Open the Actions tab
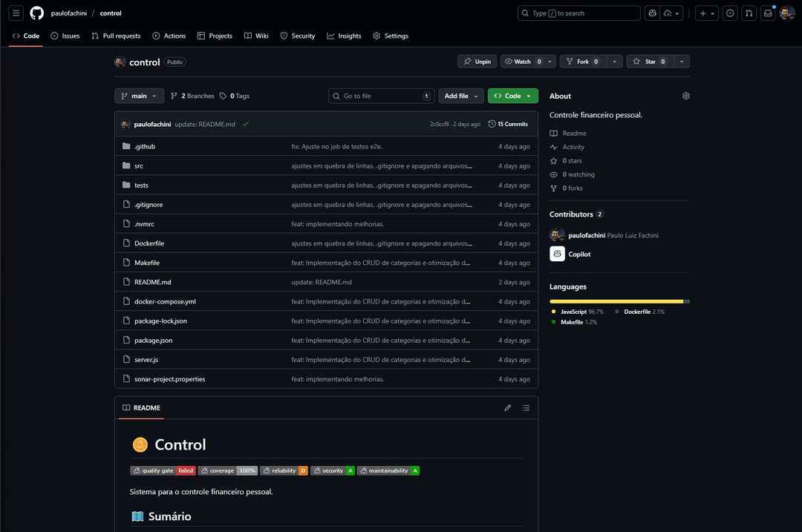Image resolution: width=802 pixels, height=532 pixels. (x=169, y=36)
